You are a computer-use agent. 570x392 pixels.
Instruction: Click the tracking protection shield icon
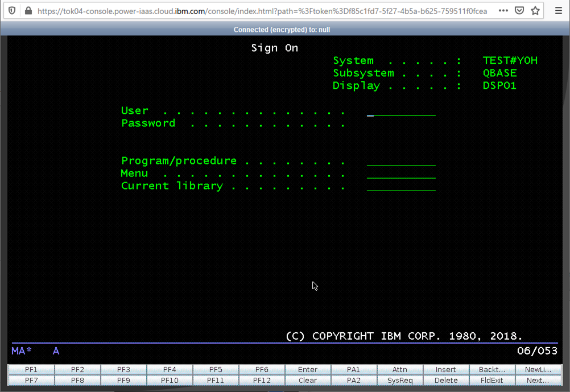12,11
